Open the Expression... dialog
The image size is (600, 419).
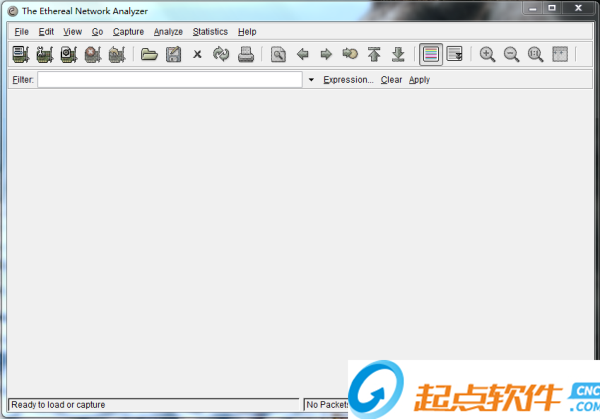coord(348,80)
